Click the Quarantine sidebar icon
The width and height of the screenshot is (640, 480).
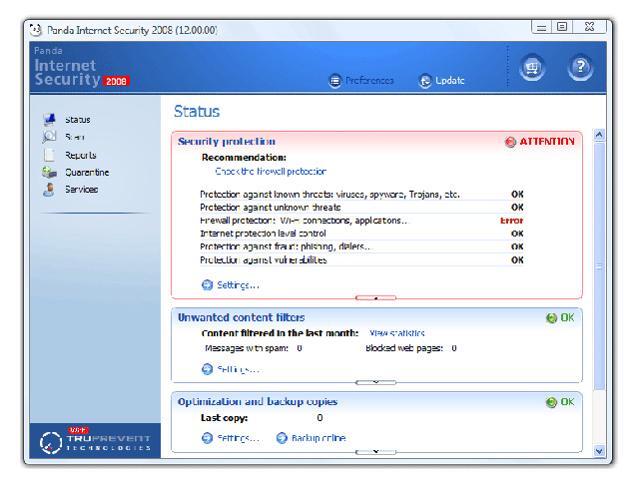tap(49, 172)
